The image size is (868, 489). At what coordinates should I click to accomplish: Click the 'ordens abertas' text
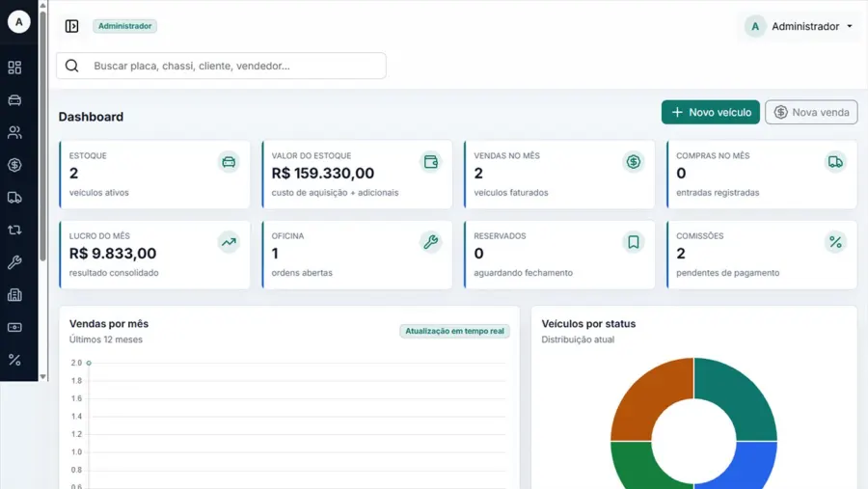point(302,273)
